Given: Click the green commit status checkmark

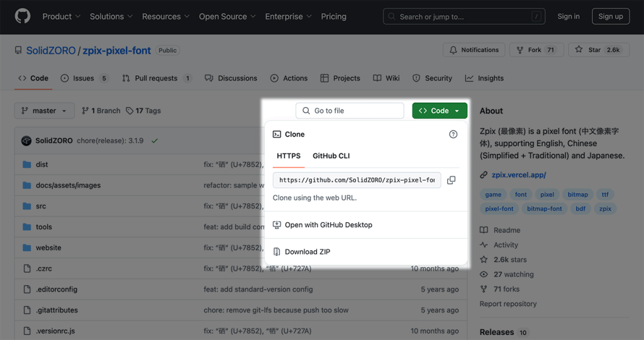Looking at the screenshot, I should 155,140.
